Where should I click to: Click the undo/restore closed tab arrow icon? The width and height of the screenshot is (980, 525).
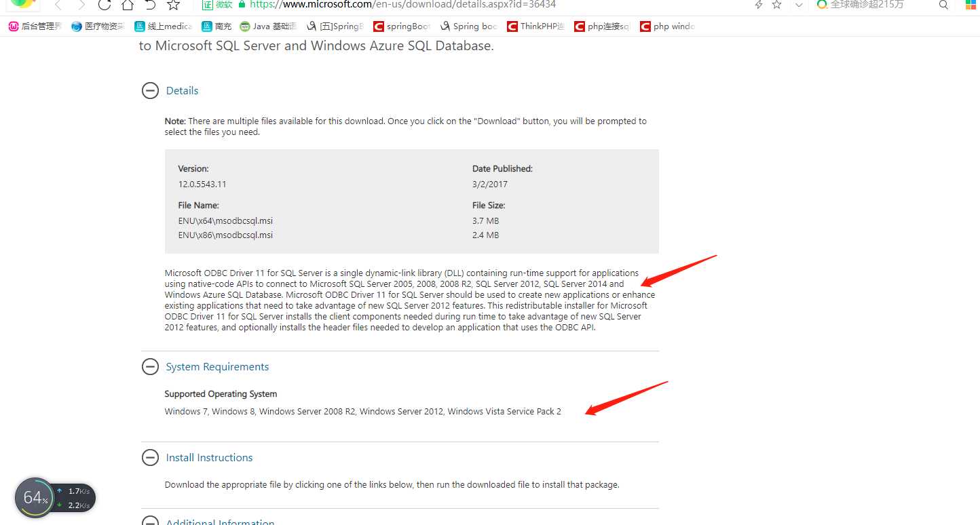click(150, 5)
